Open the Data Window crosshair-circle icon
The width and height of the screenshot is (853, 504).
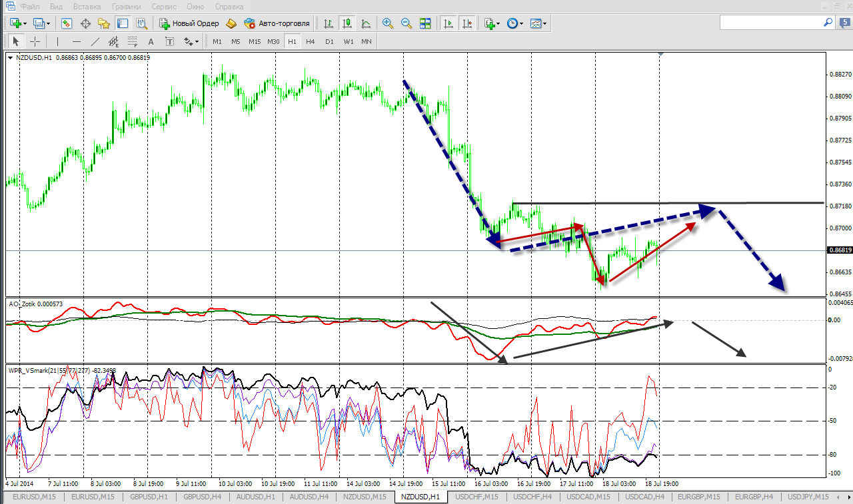point(85,23)
